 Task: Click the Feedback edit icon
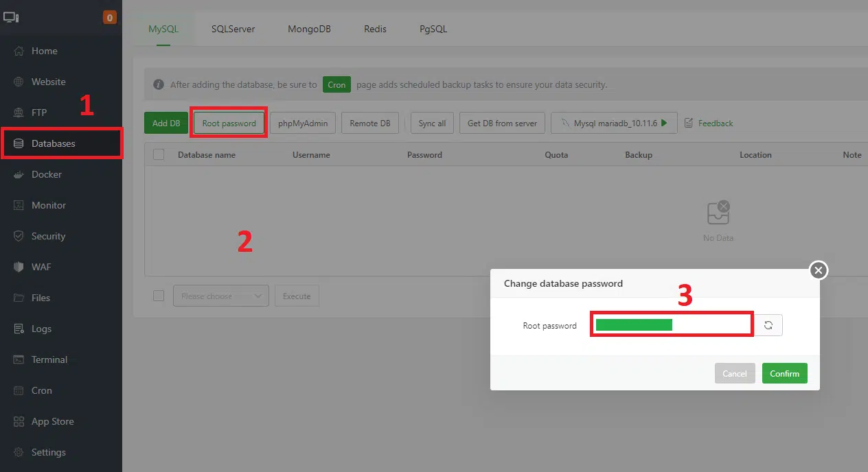[x=689, y=123]
